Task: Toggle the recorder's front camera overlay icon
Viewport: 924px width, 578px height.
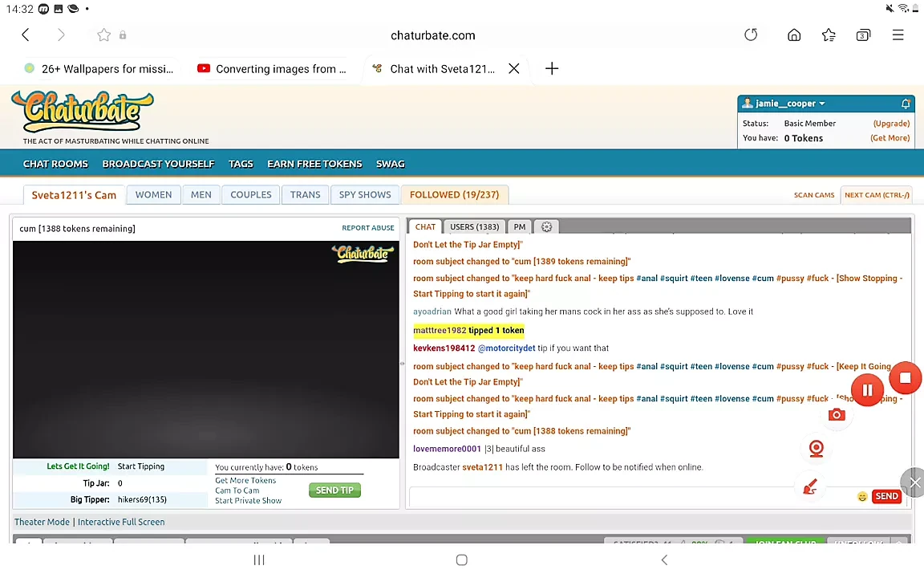Action: 817,449
